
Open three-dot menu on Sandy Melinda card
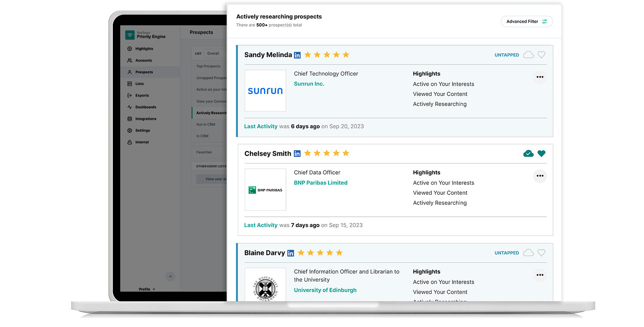click(540, 77)
